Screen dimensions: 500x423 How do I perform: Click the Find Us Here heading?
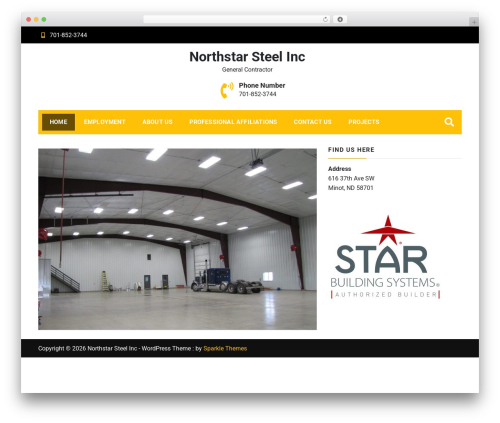click(x=351, y=150)
